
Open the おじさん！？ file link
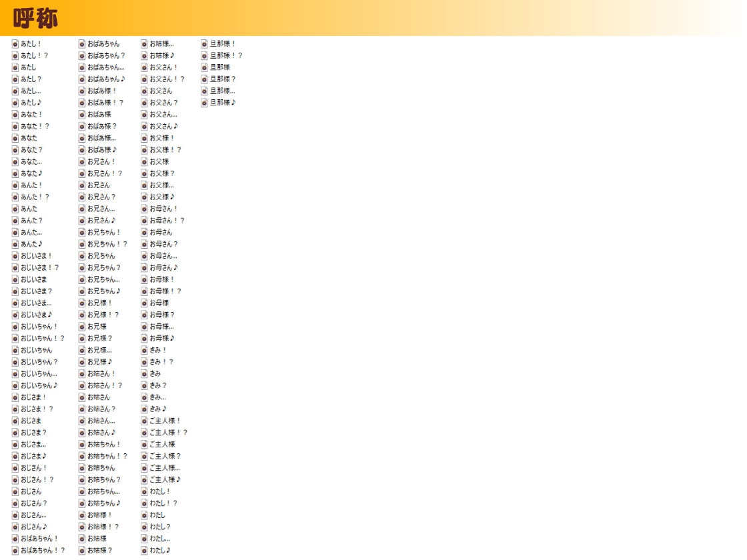coord(37,480)
